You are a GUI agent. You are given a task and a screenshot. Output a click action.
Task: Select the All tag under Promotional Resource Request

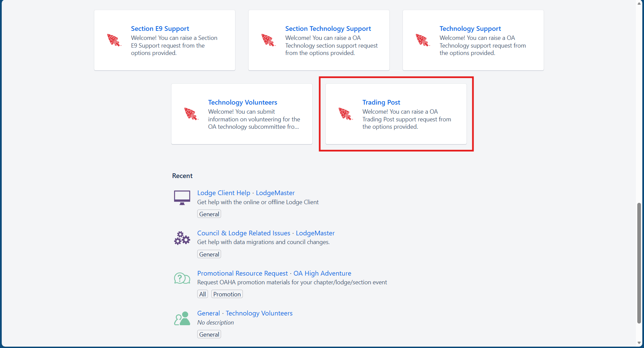[x=203, y=294]
